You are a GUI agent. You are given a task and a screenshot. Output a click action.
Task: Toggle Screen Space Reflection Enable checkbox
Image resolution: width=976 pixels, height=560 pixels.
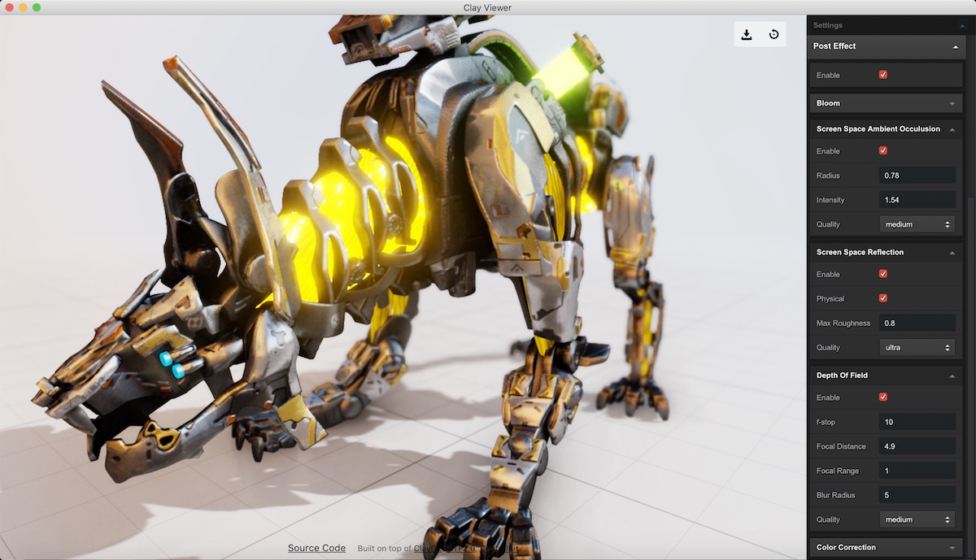(883, 274)
